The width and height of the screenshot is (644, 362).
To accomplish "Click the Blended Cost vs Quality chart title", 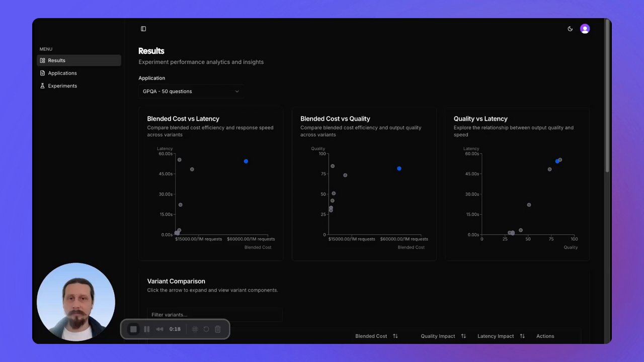I will pos(335,119).
